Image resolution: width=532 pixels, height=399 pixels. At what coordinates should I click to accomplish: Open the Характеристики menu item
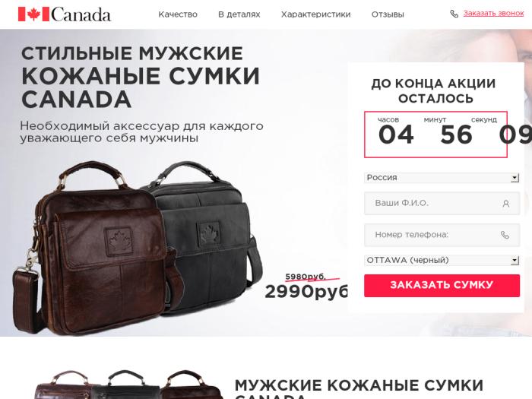point(316,14)
